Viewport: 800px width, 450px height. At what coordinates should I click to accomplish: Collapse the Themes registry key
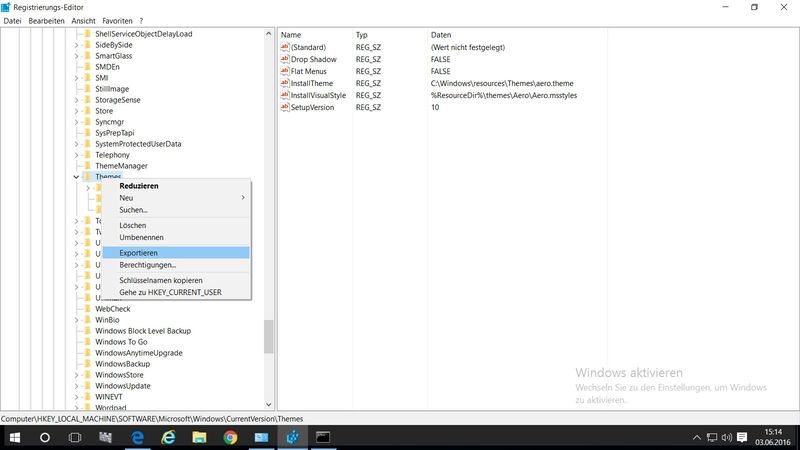[x=77, y=177]
